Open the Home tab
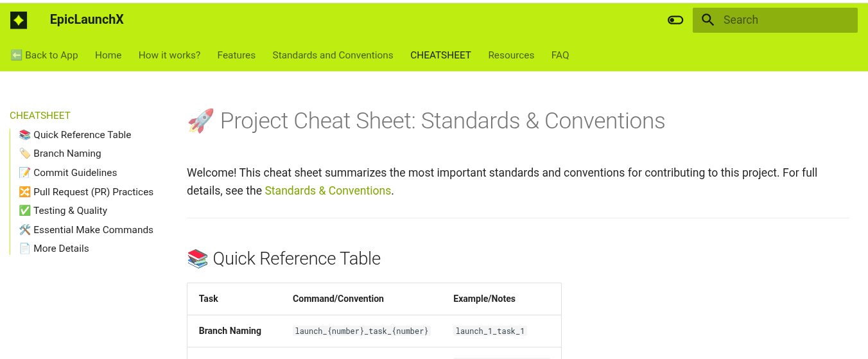 click(x=108, y=55)
